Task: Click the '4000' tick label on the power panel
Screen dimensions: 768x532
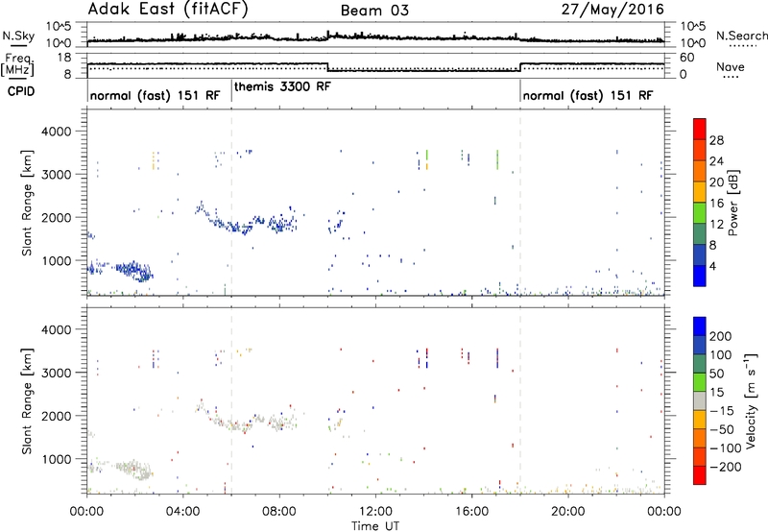Action: pyautogui.click(x=56, y=132)
